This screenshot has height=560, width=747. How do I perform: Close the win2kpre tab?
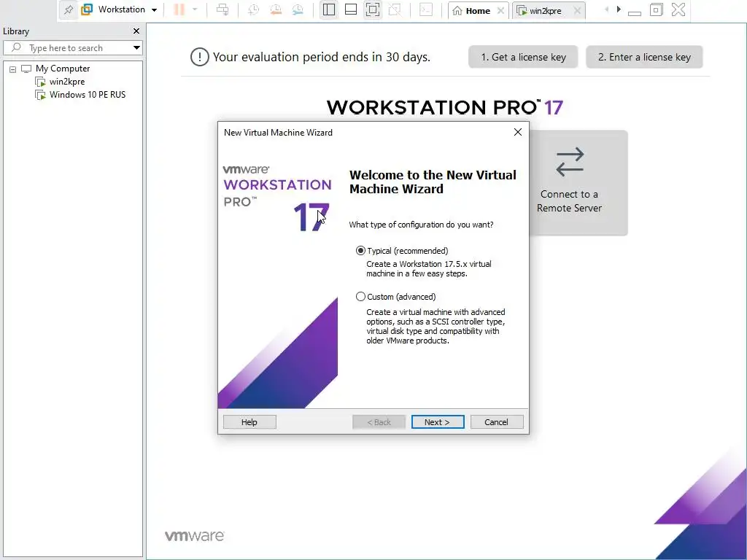point(577,10)
